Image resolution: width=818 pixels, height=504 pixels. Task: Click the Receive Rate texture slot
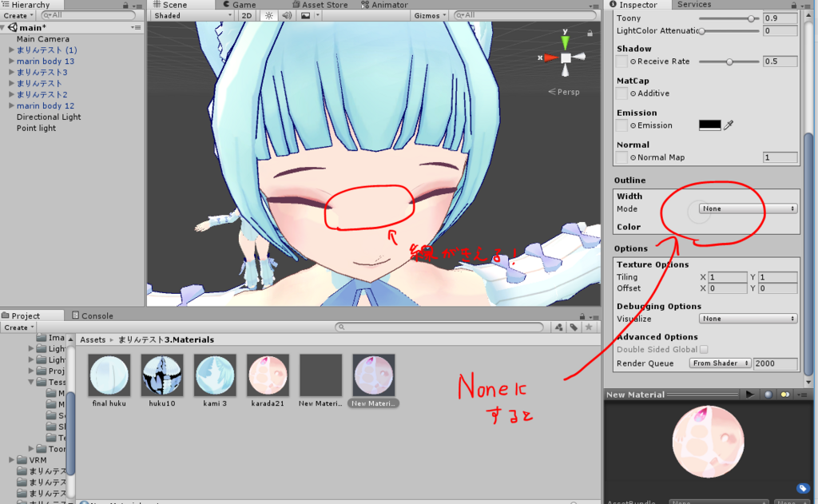(621, 62)
